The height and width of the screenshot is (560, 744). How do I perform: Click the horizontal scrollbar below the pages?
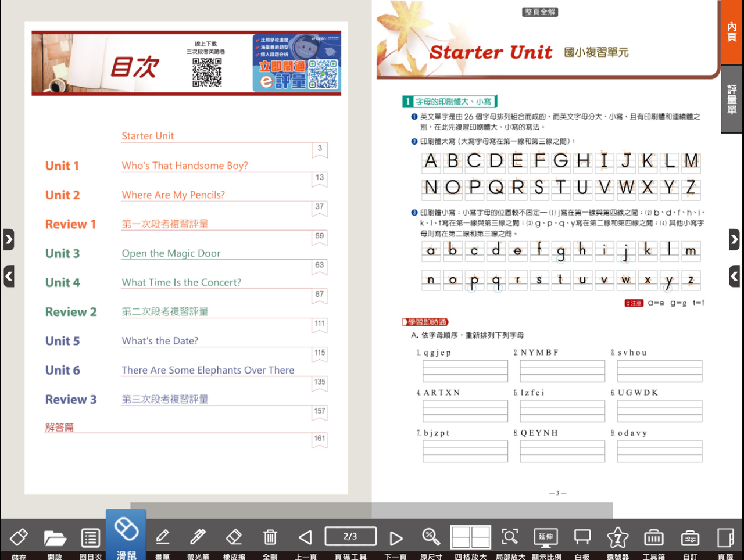point(371,511)
